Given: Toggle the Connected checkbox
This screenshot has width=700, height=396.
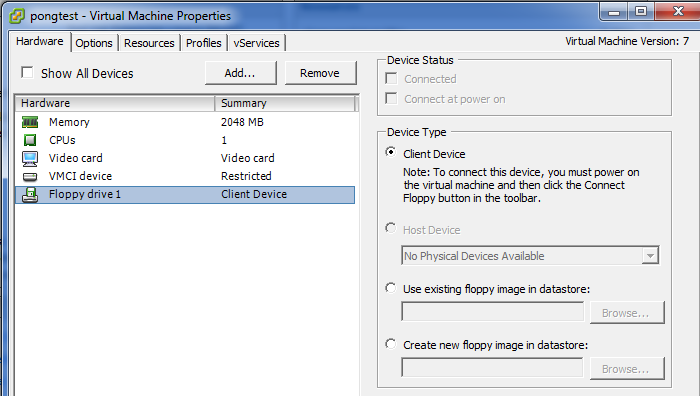Looking at the screenshot, I should tap(391, 79).
